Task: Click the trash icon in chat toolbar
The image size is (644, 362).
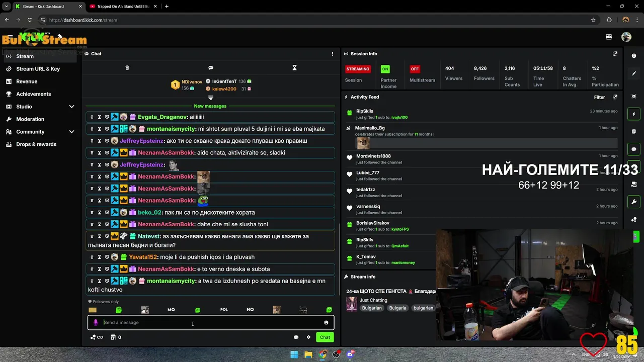Action: point(127,68)
